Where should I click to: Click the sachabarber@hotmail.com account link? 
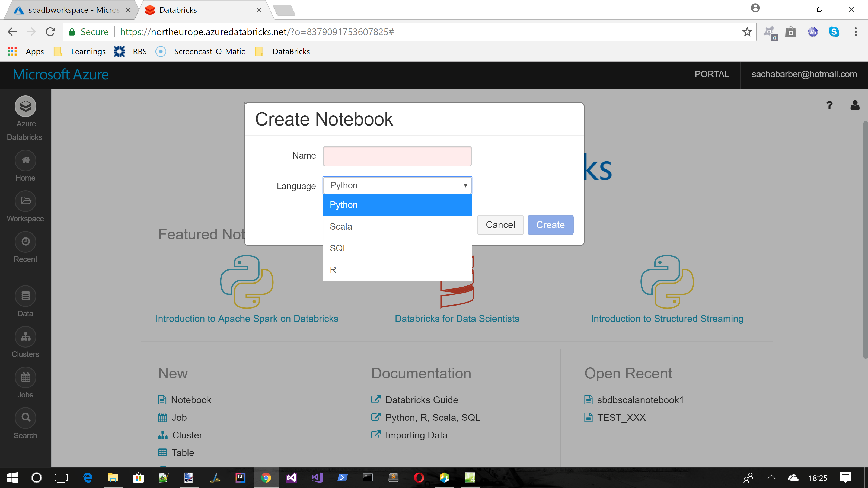point(804,74)
